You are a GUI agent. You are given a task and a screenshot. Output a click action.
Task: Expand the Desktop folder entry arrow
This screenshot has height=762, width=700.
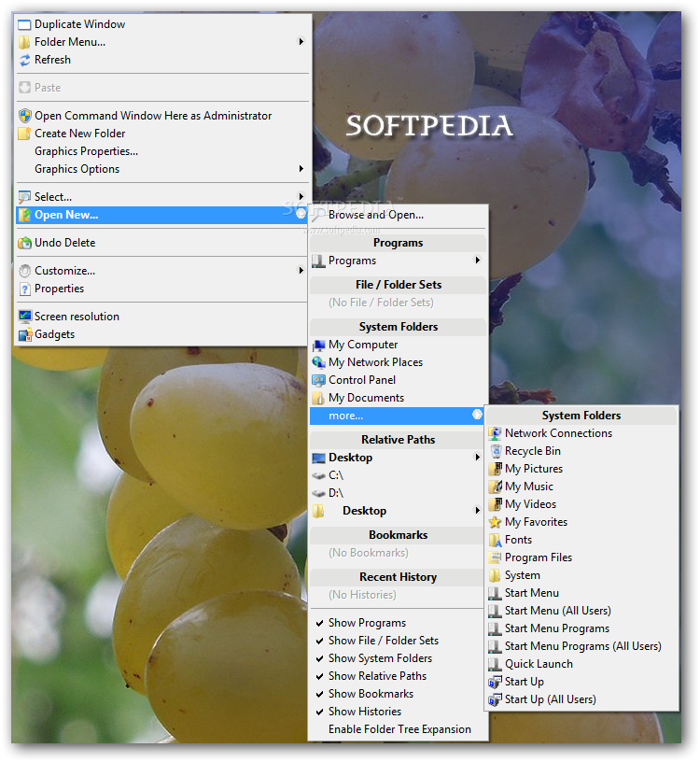(478, 511)
